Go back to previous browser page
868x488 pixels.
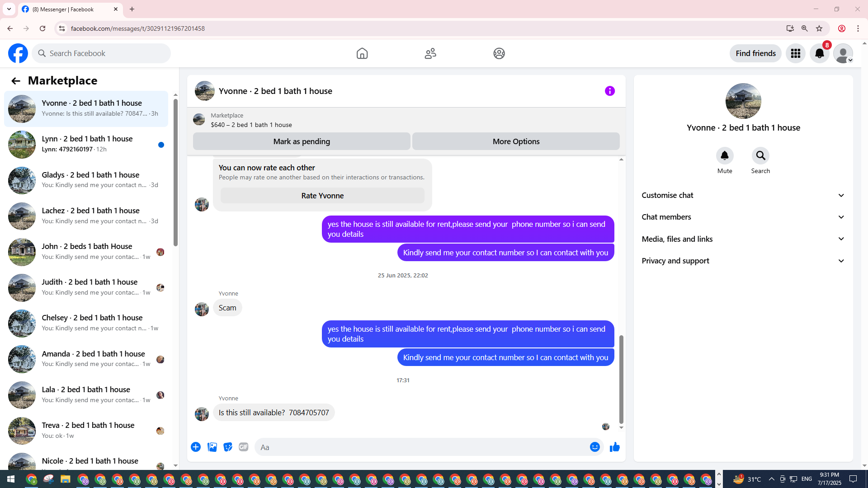coord(10,28)
